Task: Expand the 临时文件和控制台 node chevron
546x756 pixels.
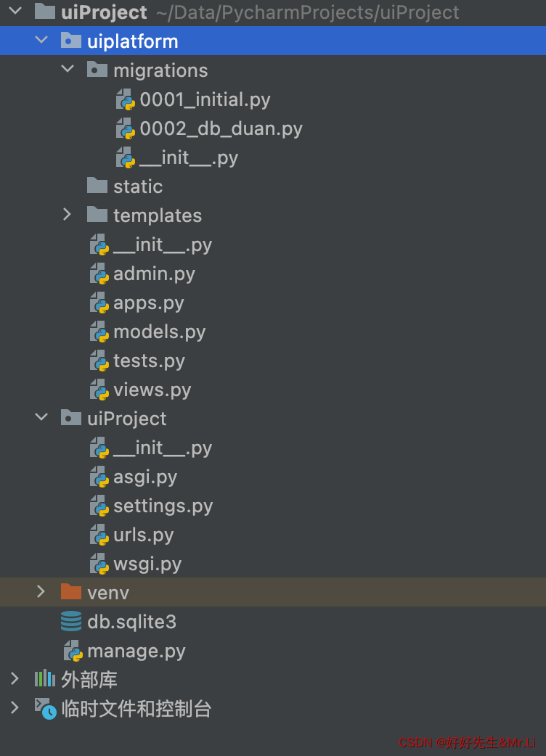Action: pyautogui.click(x=15, y=707)
